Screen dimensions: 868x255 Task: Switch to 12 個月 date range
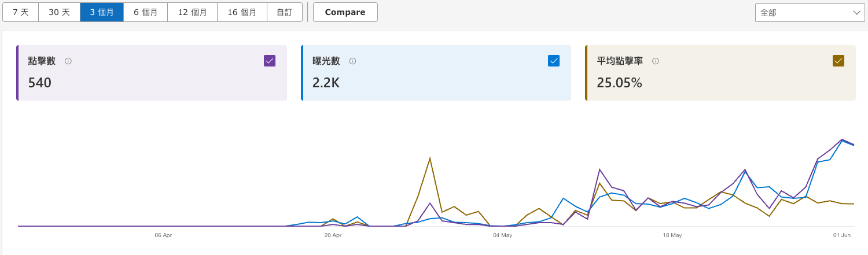[x=192, y=12]
